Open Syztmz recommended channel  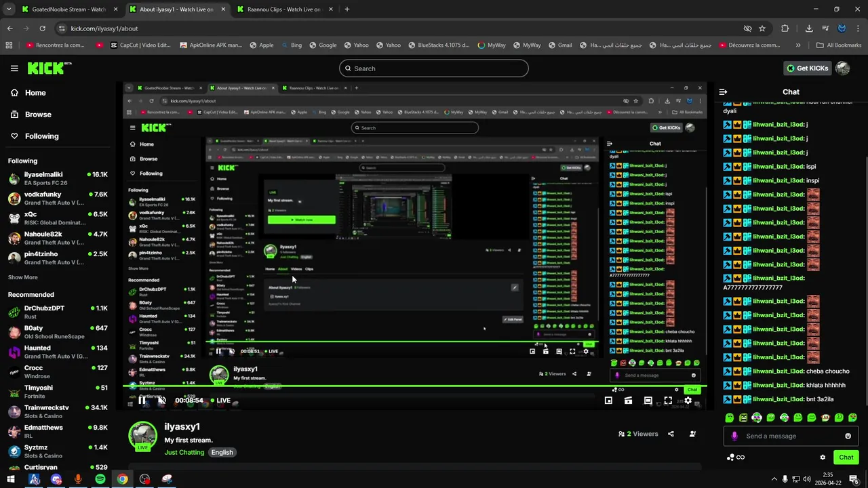[x=57, y=451]
